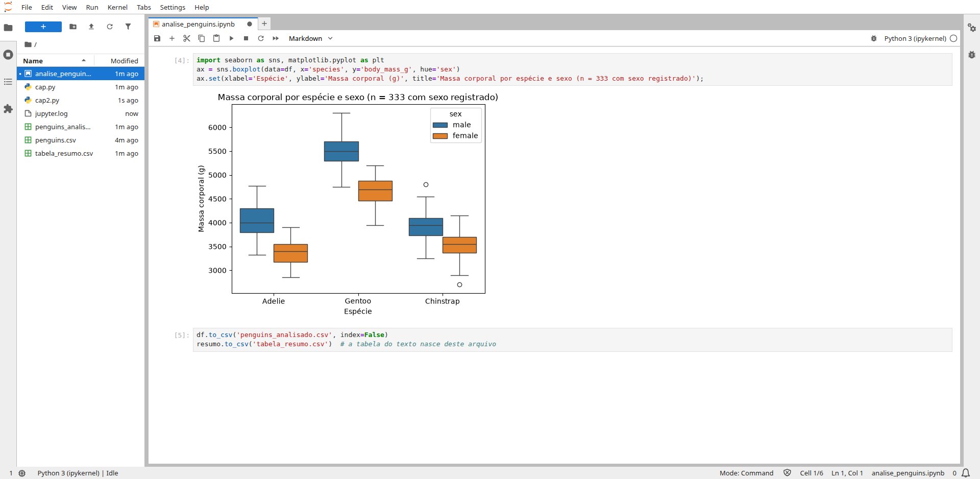Restart kernel and run all cells
The width and height of the screenshot is (980, 479).
[x=276, y=38]
